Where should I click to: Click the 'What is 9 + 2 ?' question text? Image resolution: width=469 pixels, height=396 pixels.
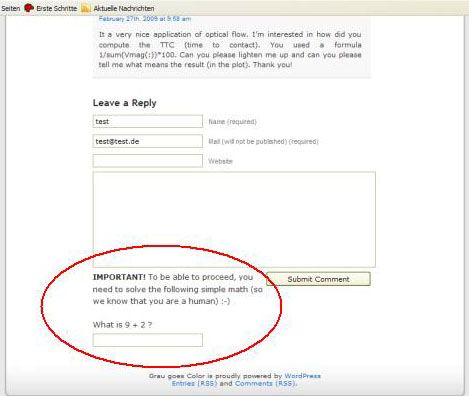click(x=122, y=325)
